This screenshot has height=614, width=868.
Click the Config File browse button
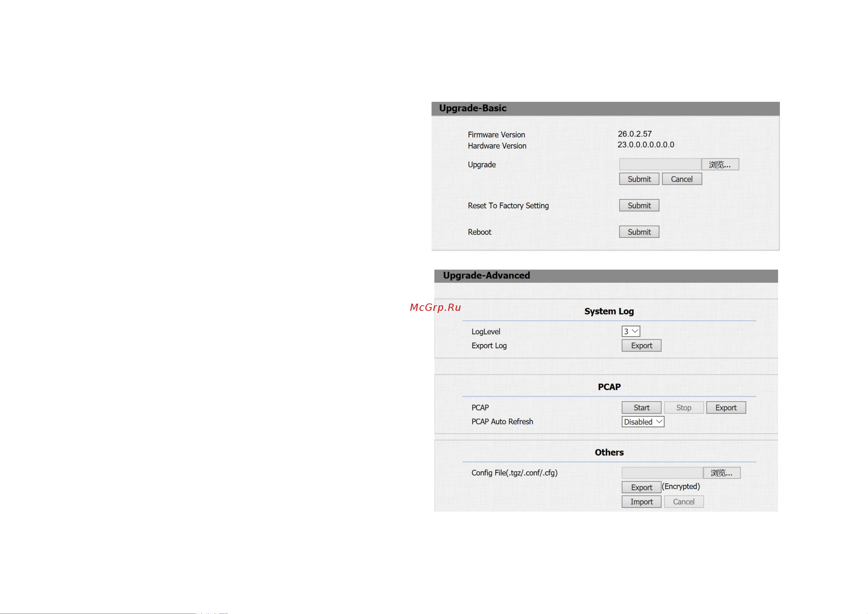[722, 473]
